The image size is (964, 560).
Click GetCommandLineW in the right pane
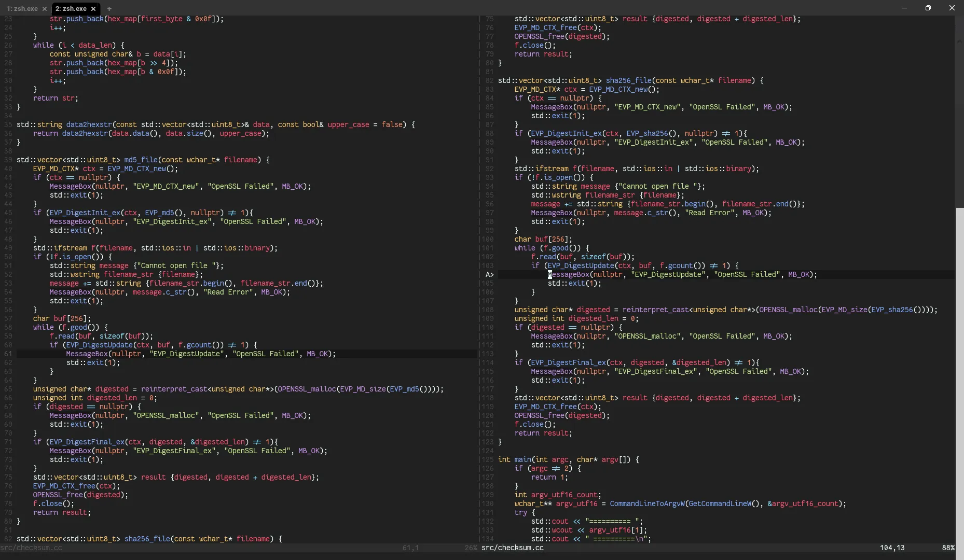click(x=720, y=504)
